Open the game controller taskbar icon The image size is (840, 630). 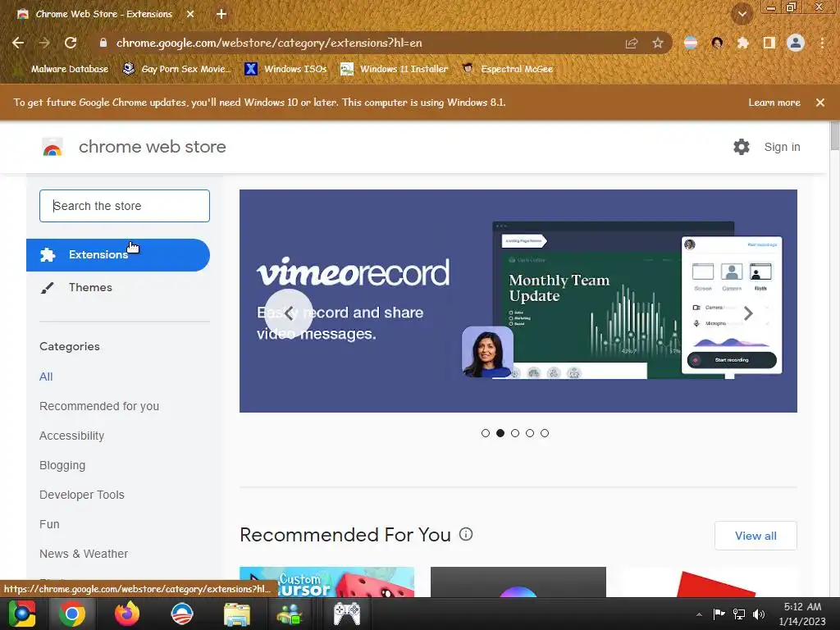click(347, 614)
